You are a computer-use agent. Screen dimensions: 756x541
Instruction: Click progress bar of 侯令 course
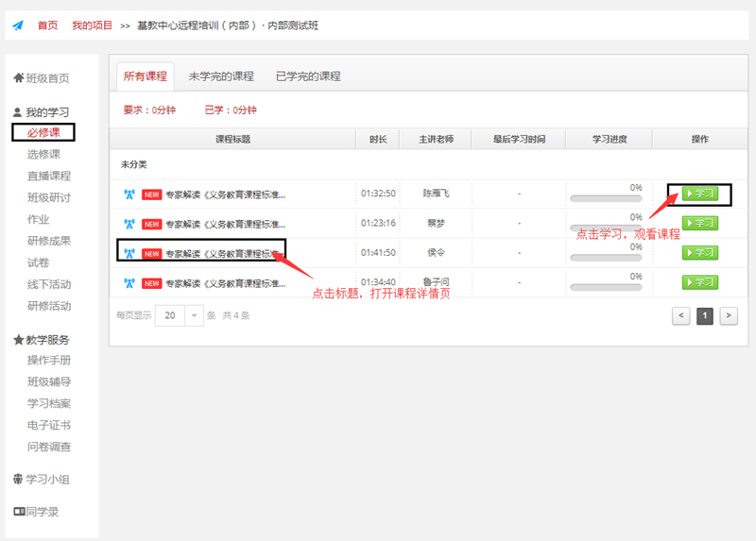coord(606,257)
